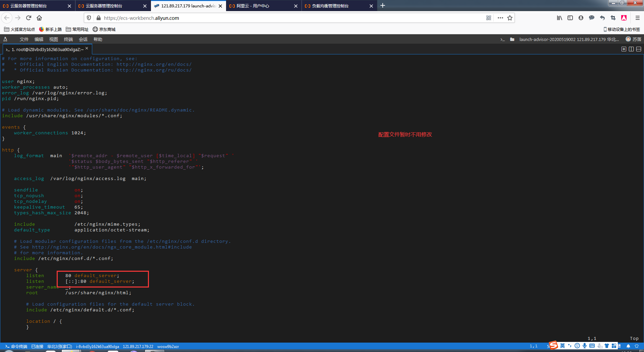Split the terminal view vertically
Screen dimensions: 644x352
pyautogui.click(x=631, y=49)
